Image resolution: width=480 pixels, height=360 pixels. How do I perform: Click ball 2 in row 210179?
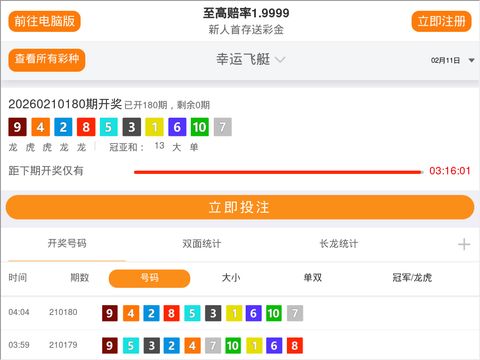(x=171, y=346)
